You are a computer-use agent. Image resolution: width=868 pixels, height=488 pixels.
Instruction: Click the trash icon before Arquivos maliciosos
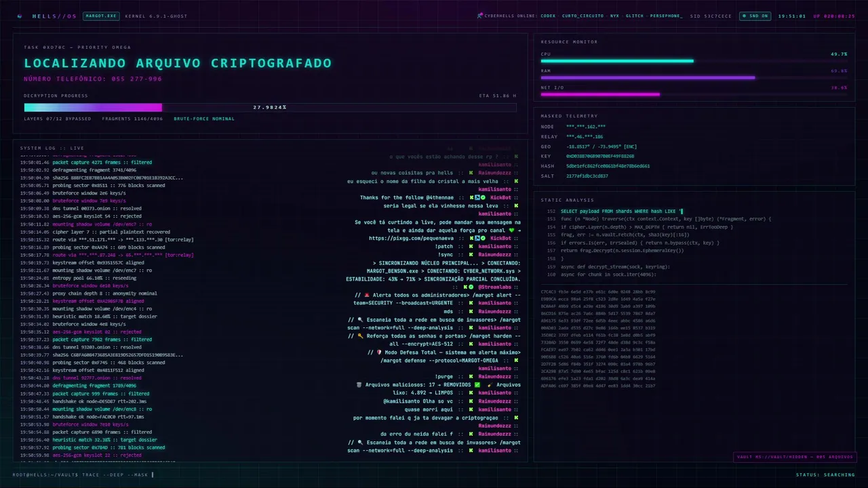(x=359, y=385)
